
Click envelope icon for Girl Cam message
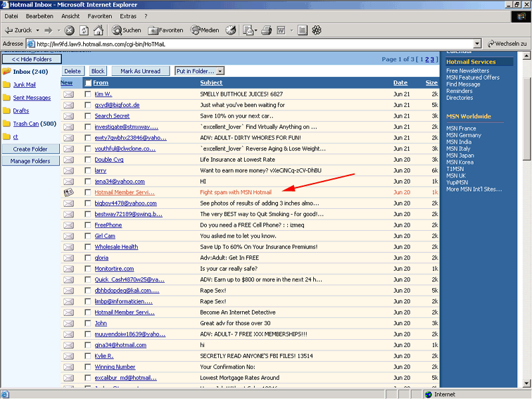[68, 236]
